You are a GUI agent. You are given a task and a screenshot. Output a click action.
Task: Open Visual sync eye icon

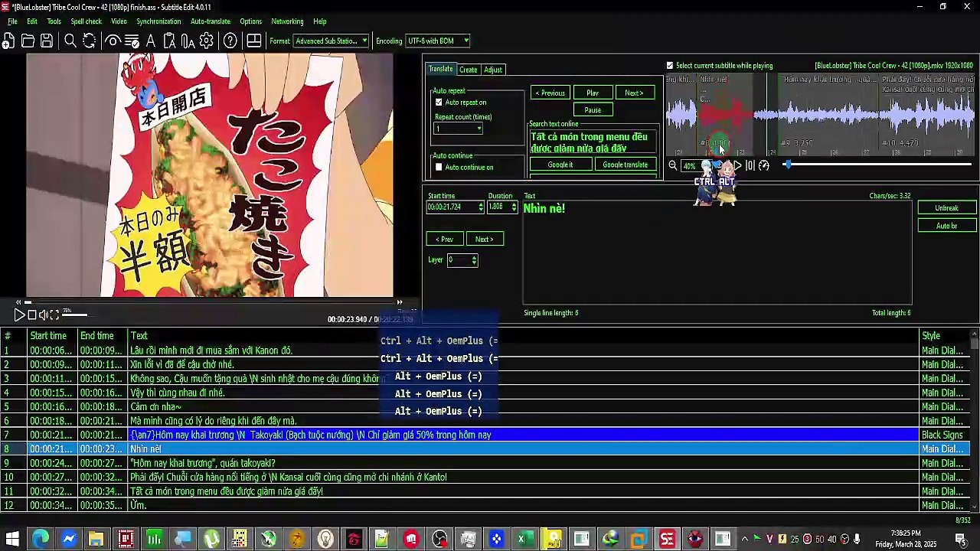pos(113,41)
